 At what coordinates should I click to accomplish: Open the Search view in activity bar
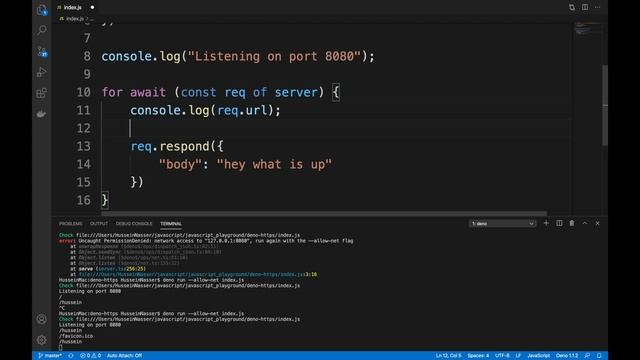click(42, 30)
